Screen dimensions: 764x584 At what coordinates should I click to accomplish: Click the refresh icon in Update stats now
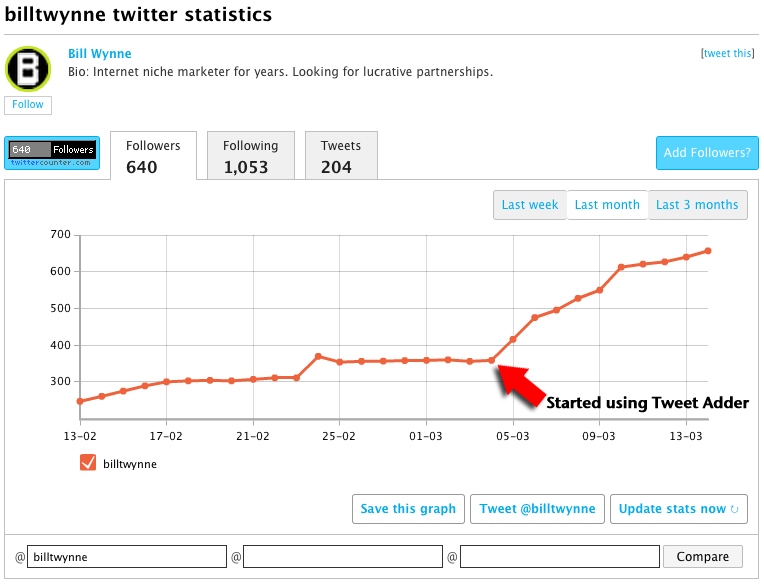735,509
